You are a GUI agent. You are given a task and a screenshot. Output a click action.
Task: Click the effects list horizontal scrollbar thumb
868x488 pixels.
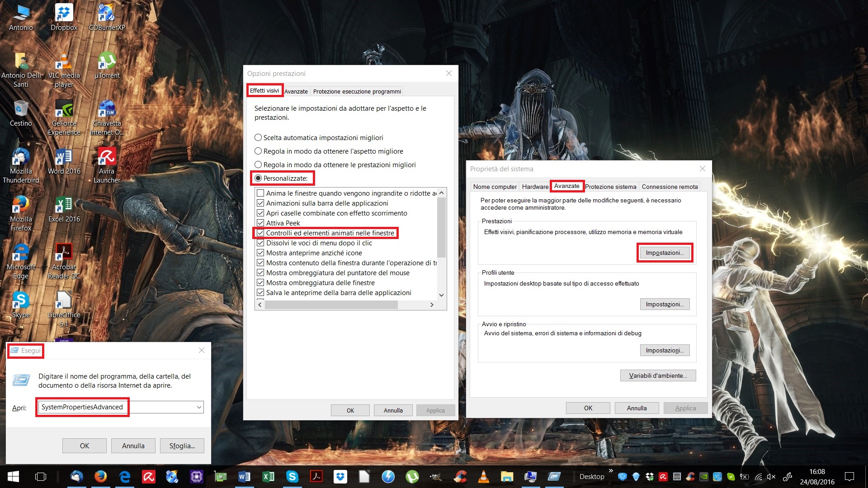[x=331, y=305]
